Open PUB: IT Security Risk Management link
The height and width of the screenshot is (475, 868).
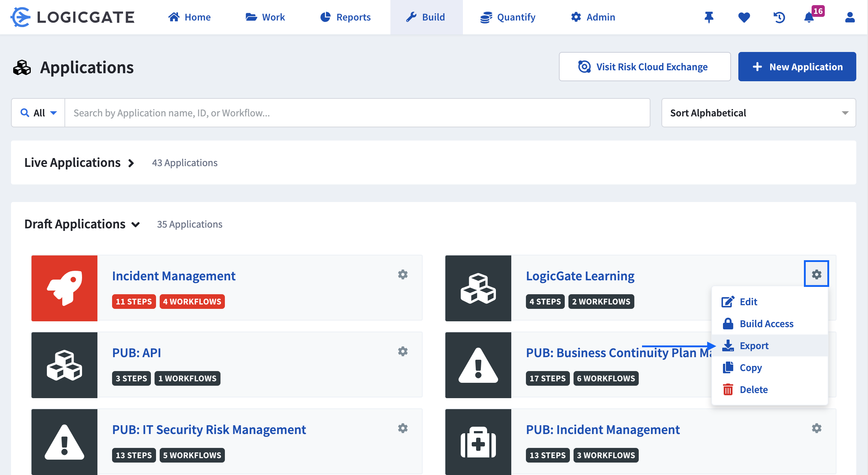pyautogui.click(x=209, y=430)
